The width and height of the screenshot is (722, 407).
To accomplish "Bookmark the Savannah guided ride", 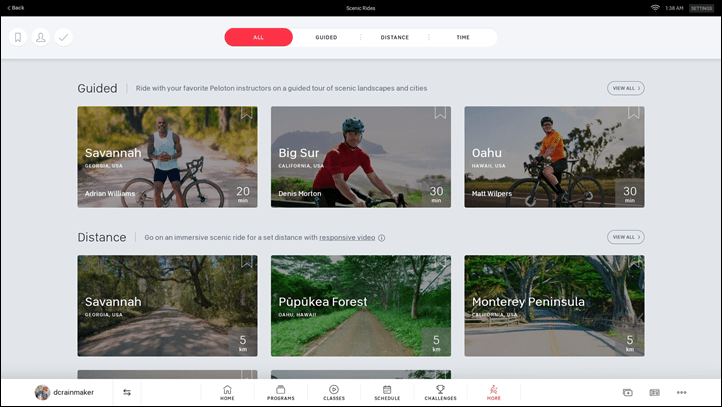I will pyautogui.click(x=246, y=113).
